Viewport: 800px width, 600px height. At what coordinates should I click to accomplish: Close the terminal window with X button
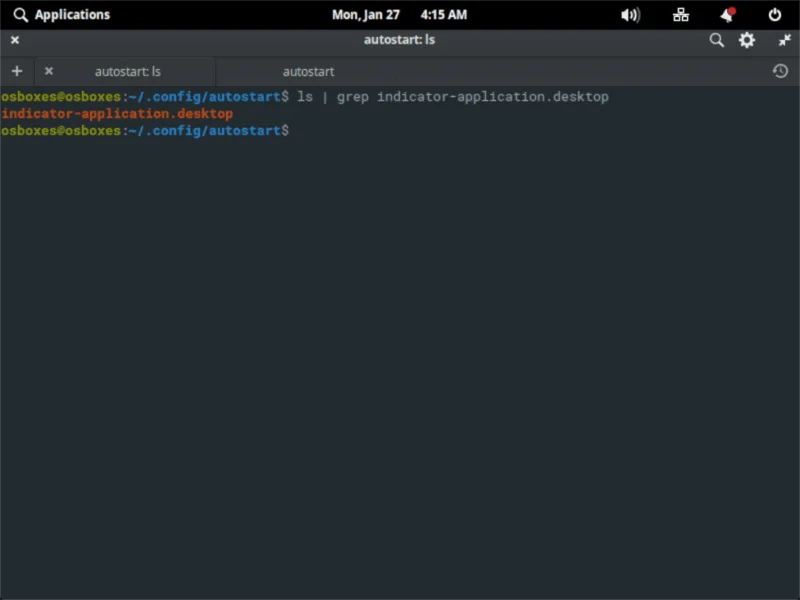[15, 40]
